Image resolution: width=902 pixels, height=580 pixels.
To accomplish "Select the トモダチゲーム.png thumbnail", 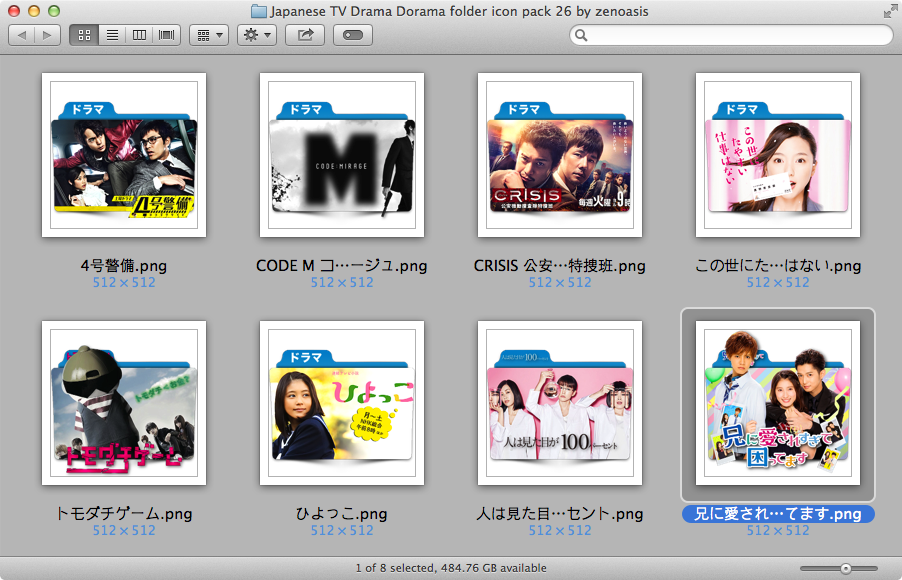I will coord(124,403).
